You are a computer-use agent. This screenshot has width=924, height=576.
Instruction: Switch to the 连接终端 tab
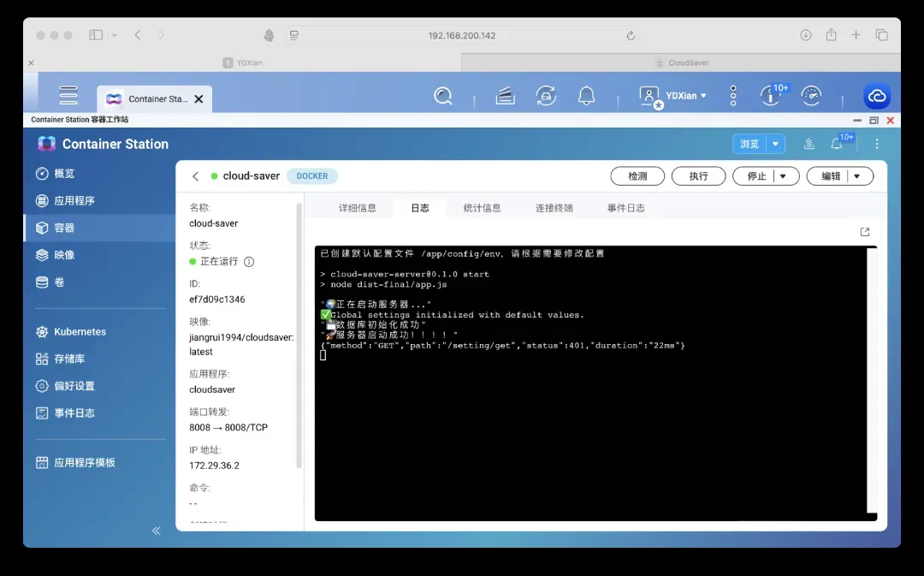click(x=554, y=208)
